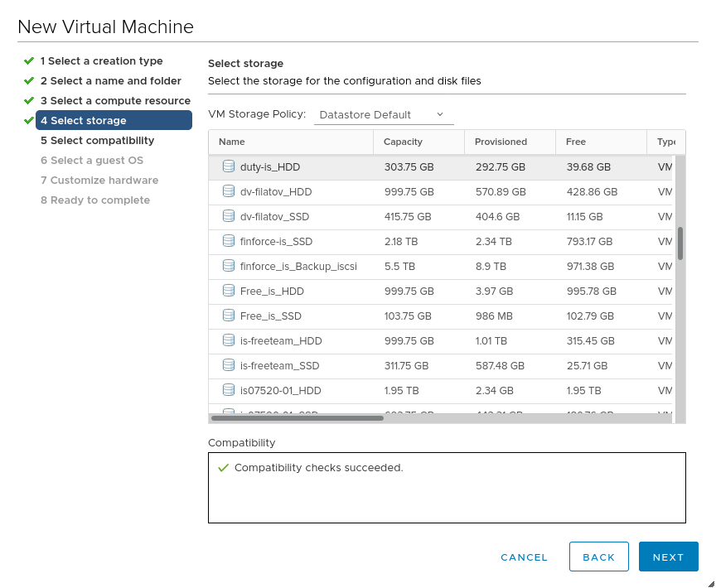Click the datastore icon for is-freeteam_SSD
716x588 pixels.
pyautogui.click(x=229, y=365)
